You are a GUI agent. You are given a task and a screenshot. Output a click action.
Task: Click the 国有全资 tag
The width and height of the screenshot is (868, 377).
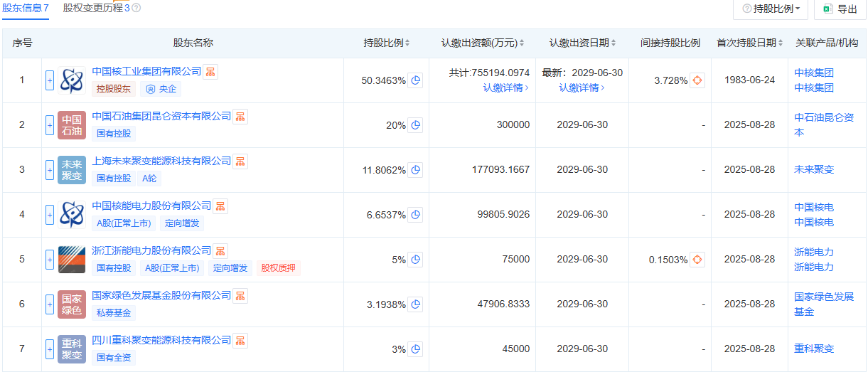tap(114, 358)
